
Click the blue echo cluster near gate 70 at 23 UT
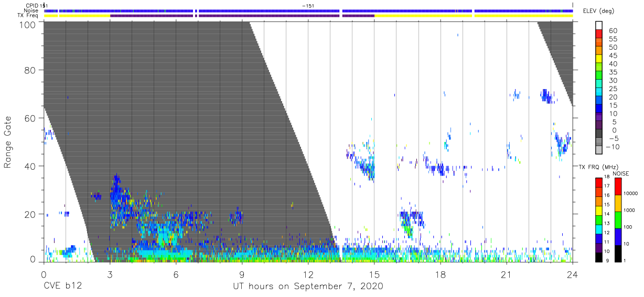click(x=546, y=96)
